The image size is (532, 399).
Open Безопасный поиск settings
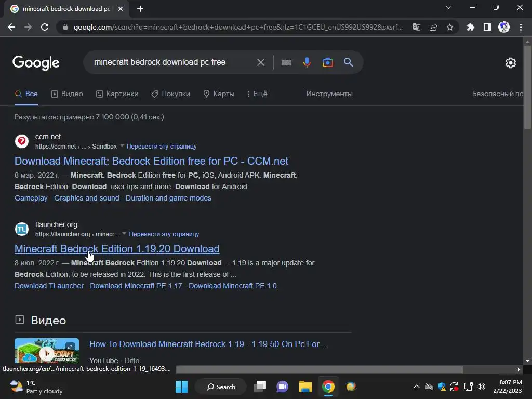click(x=497, y=94)
